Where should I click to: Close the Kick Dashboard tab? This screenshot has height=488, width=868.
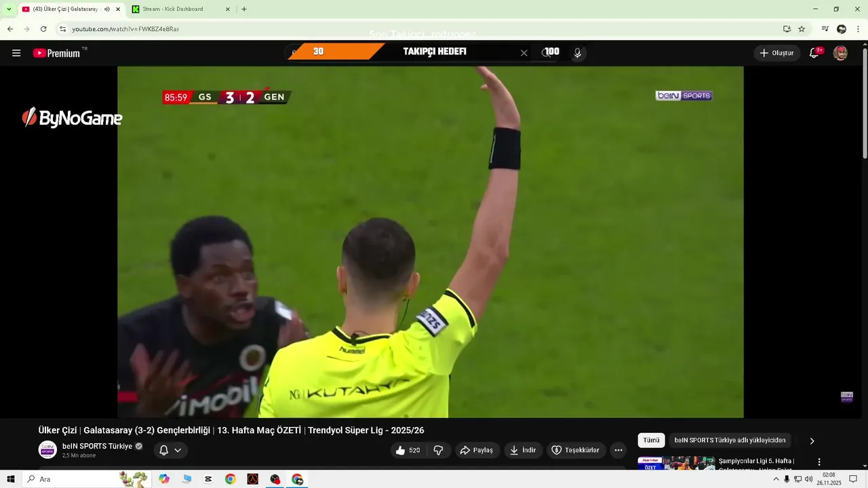(x=227, y=9)
